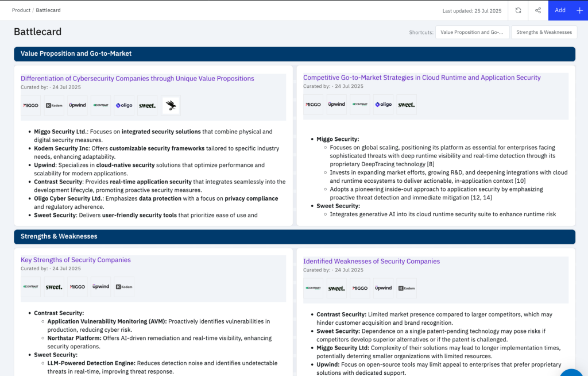The width and height of the screenshot is (588, 376).
Task: Select Miggo logo in Differentiation card
Action: (31, 106)
